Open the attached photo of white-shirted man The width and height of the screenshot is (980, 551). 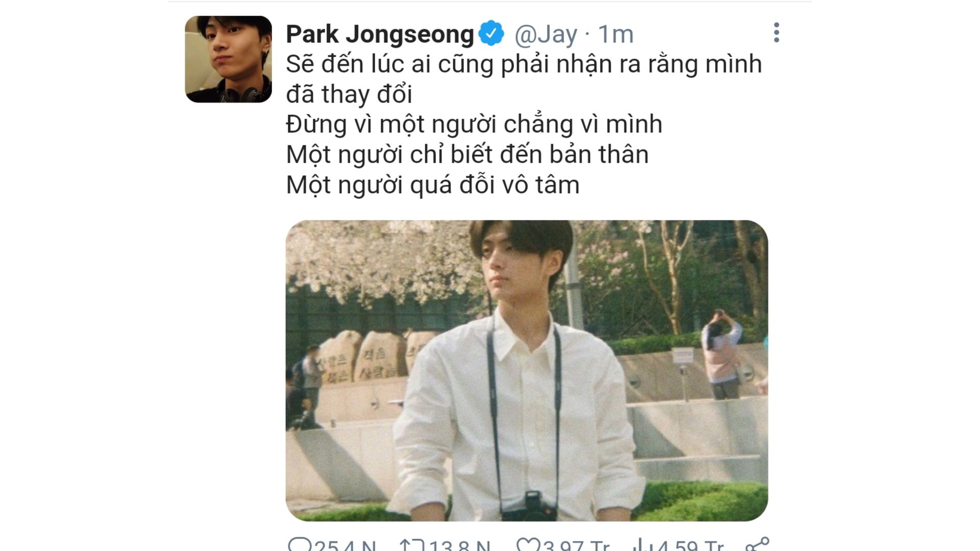point(527,370)
